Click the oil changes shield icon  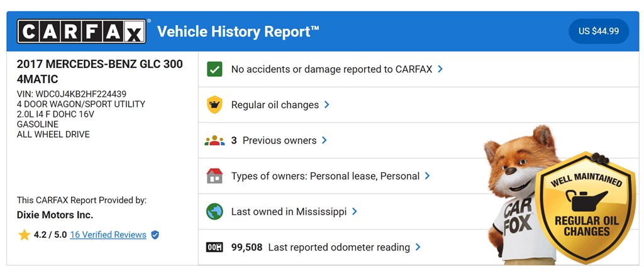[215, 105]
